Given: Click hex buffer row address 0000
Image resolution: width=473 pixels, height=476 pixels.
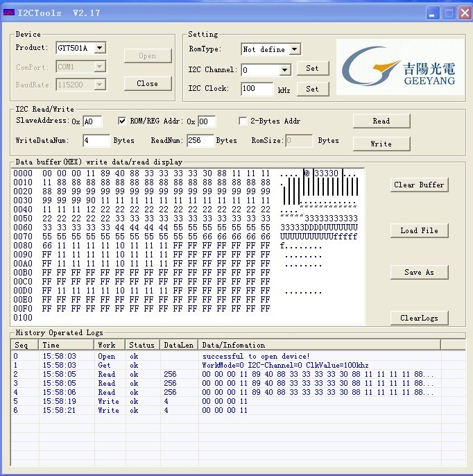Looking at the screenshot, I should [23, 173].
